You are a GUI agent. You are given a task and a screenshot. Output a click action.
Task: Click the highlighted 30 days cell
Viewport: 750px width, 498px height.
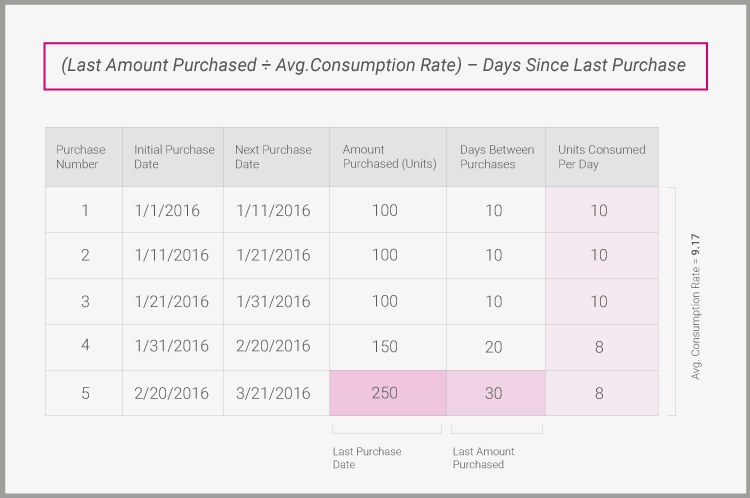pos(494,393)
